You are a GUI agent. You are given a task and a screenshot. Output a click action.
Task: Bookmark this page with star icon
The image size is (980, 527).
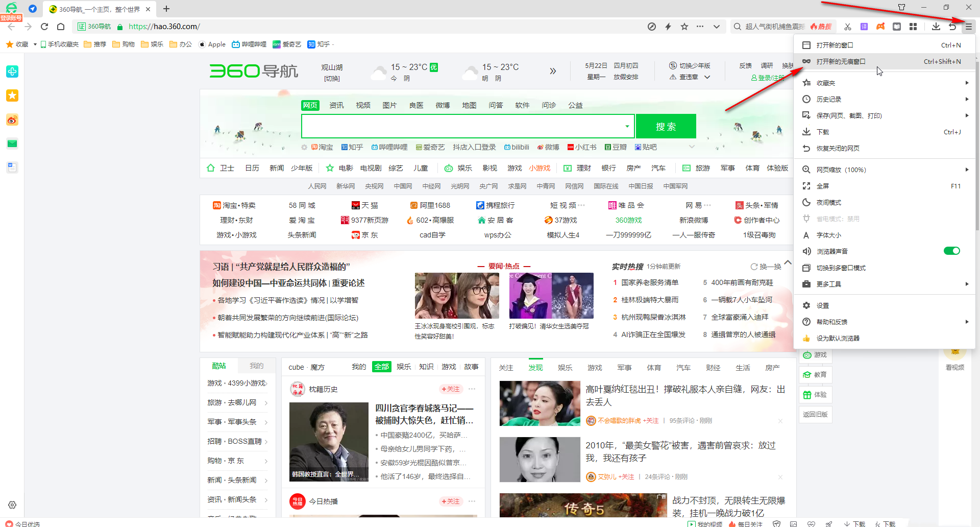pyautogui.click(x=684, y=27)
